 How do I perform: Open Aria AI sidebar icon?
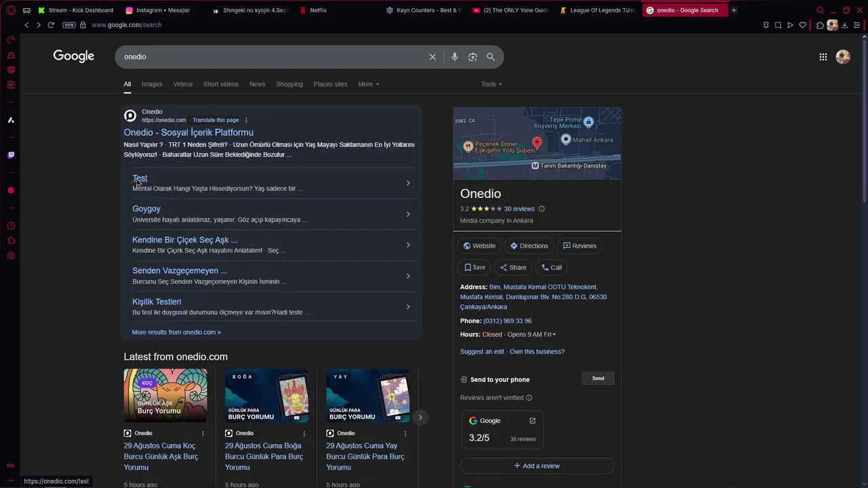point(11,120)
